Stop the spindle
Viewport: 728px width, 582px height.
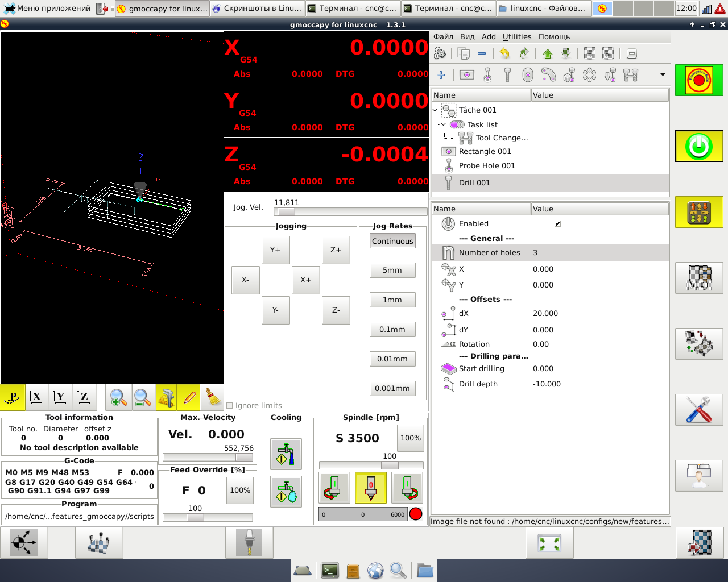(x=370, y=488)
